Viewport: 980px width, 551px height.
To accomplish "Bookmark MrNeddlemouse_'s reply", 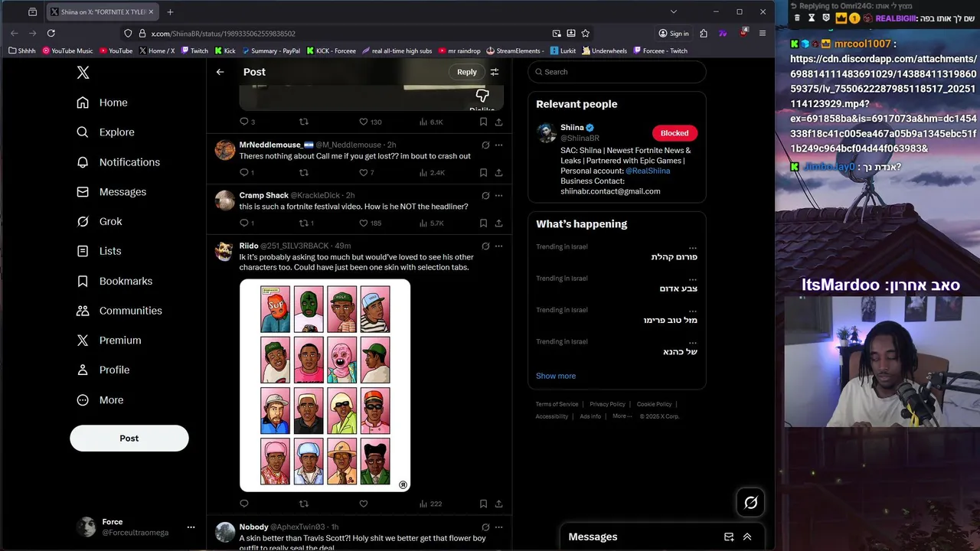I will [483, 172].
